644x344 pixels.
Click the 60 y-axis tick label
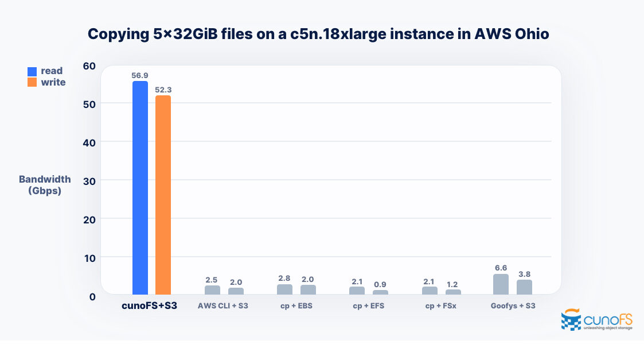(89, 66)
